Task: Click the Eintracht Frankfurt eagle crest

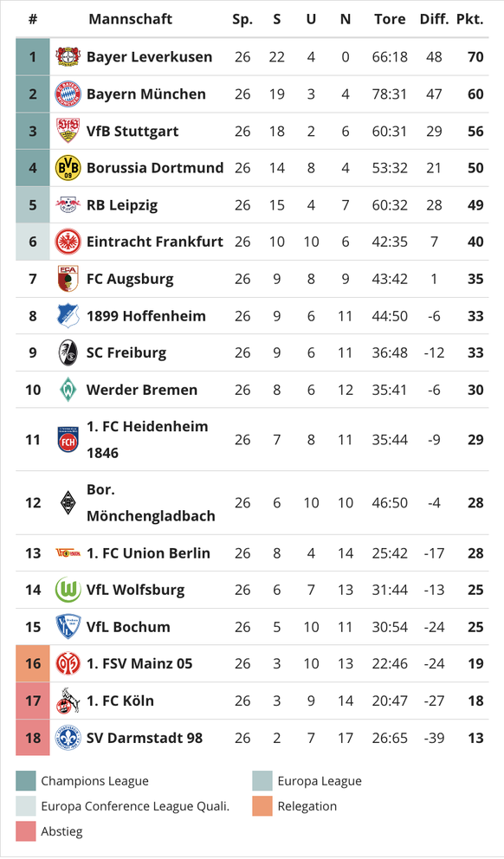Action: point(68,242)
